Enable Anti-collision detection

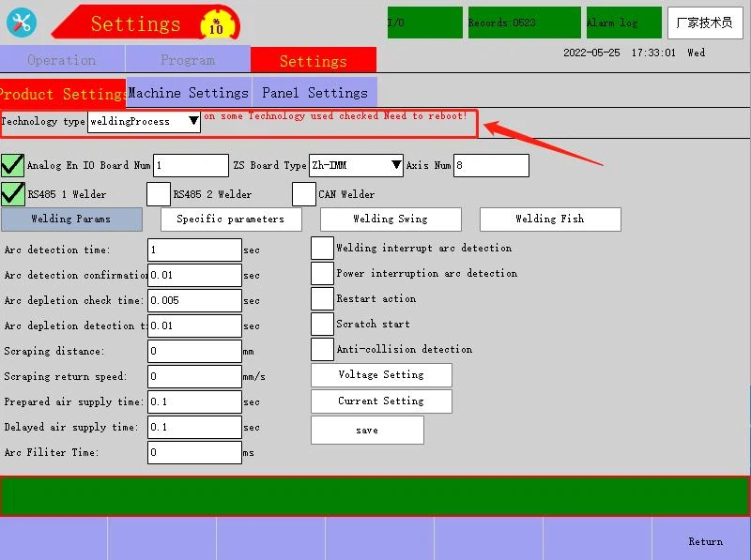click(322, 349)
